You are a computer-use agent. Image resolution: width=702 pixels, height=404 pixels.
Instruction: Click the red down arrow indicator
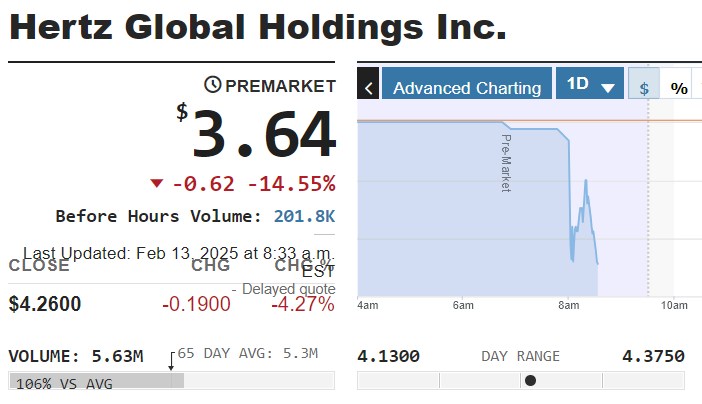pyautogui.click(x=156, y=183)
